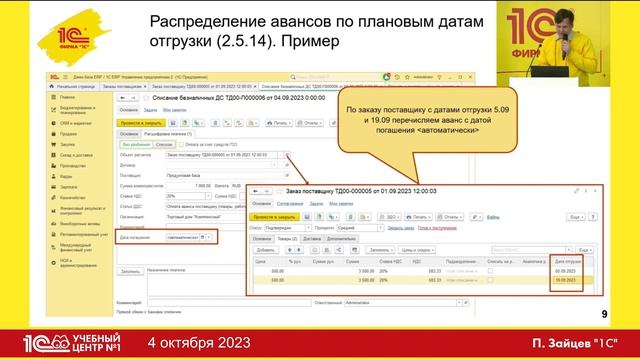Viewport: 640px width, 360px height.
Task: Move goods row down with arrow icon
Action: pyautogui.click(x=299, y=250)
